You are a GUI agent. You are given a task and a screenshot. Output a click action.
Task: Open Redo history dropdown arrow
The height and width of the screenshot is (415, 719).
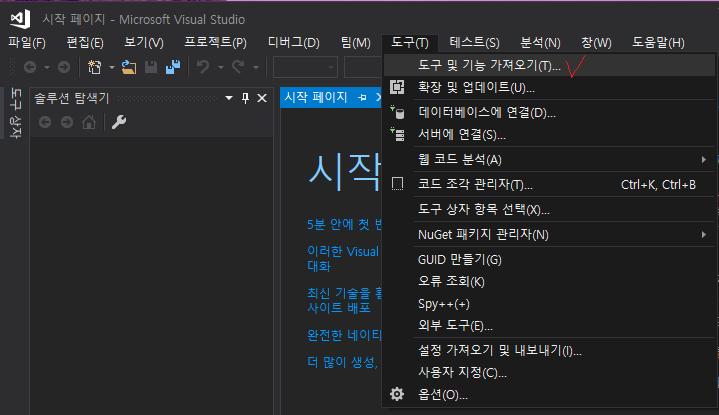pos(256,67)
